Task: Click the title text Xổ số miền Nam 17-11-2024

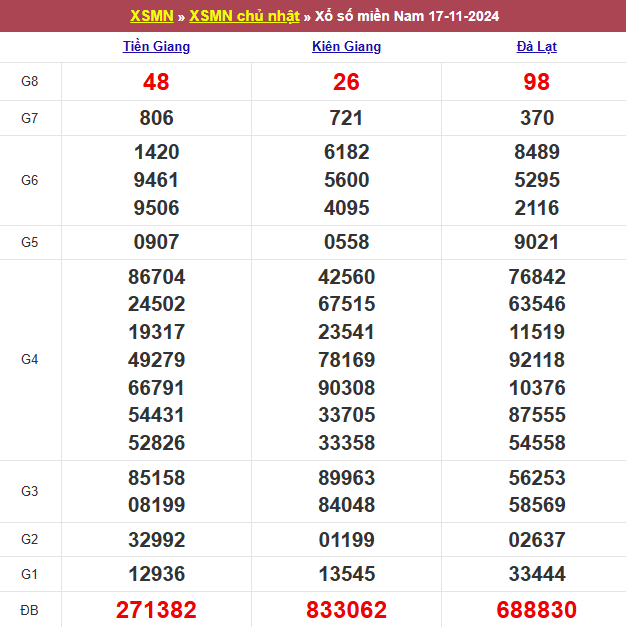Action: pos(407,16)
